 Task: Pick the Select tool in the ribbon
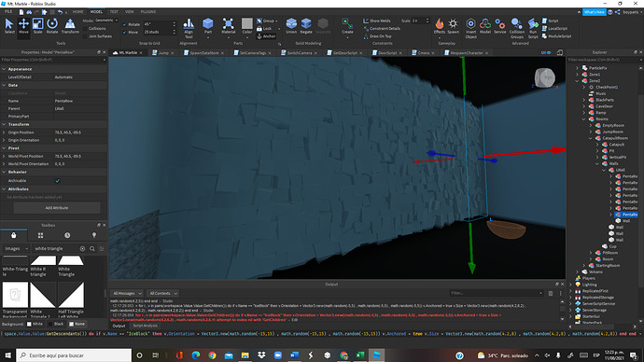(x=9, y=26)
